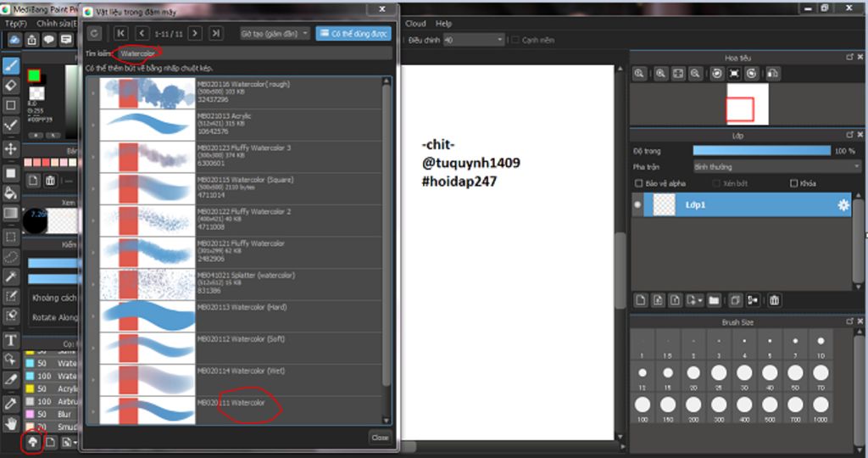This screenshot has width=868, height=458.
Task: Enable Bảo vệ alpha checkbox
Action: coord(639,183)
